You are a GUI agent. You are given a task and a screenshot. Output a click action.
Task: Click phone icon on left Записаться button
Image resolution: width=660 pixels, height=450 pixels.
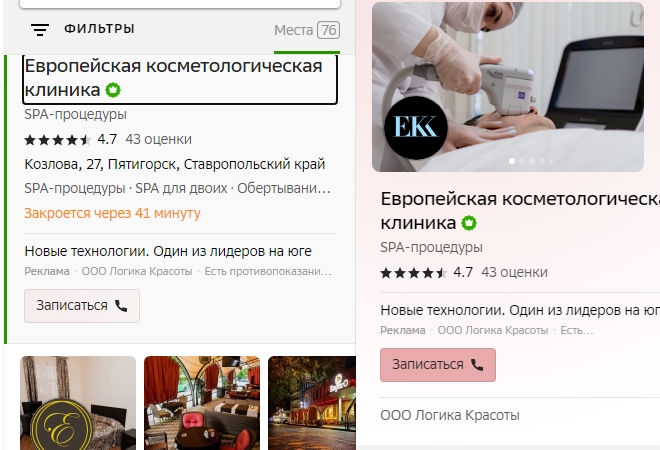click(x=121, y=306)
